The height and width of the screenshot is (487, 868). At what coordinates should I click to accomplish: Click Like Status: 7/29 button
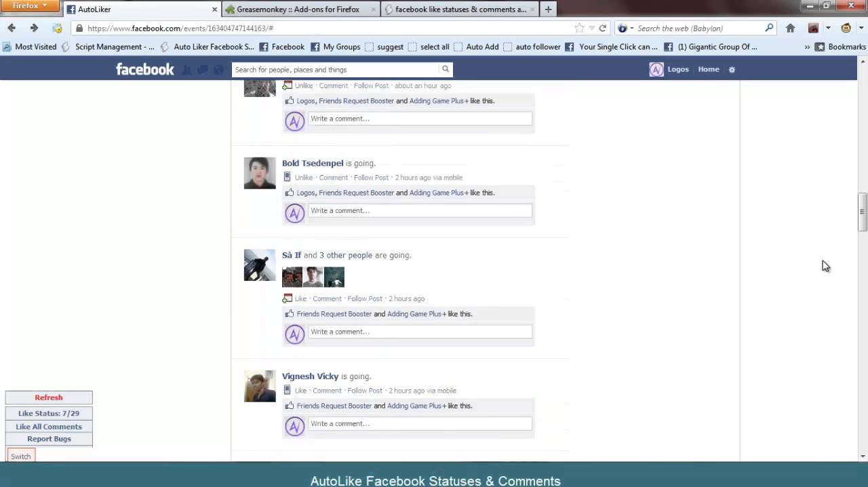point(49,413)
